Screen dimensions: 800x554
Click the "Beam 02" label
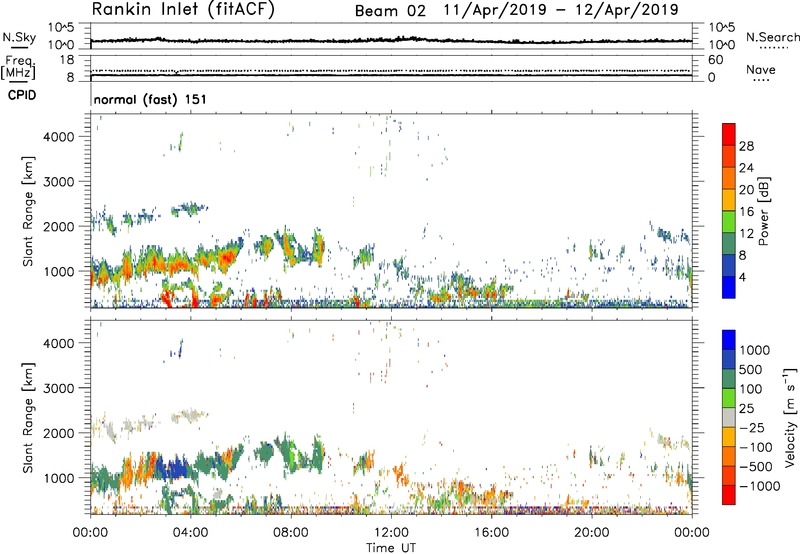tap(390, 11)
